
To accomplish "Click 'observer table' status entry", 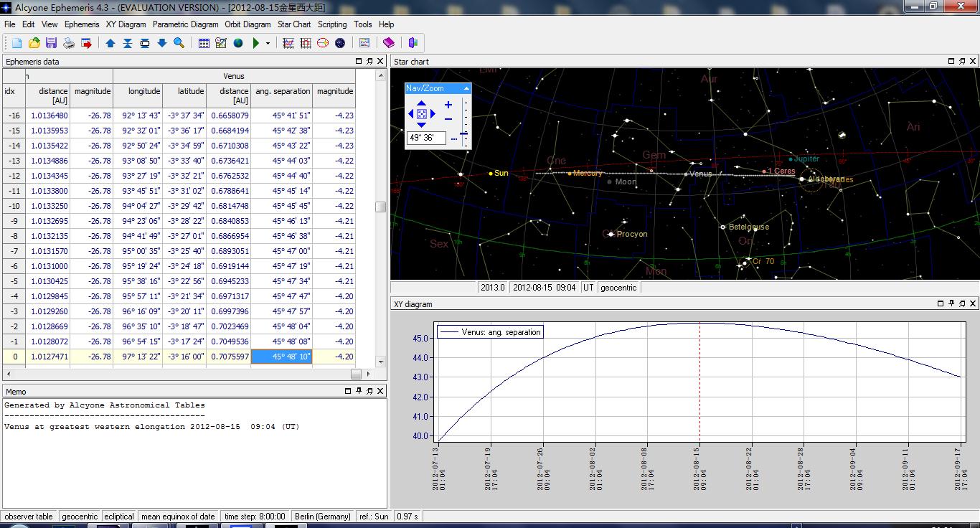I will [29, 516].
